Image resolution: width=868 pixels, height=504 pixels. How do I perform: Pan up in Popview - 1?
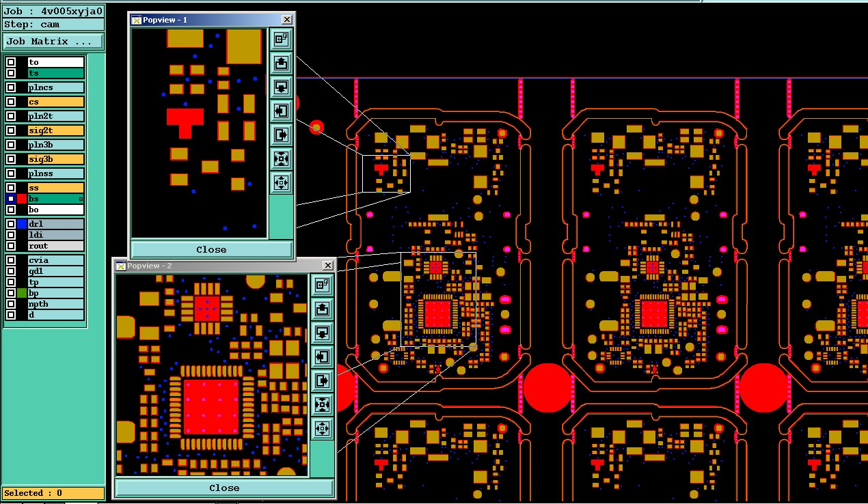pos(281,63)
